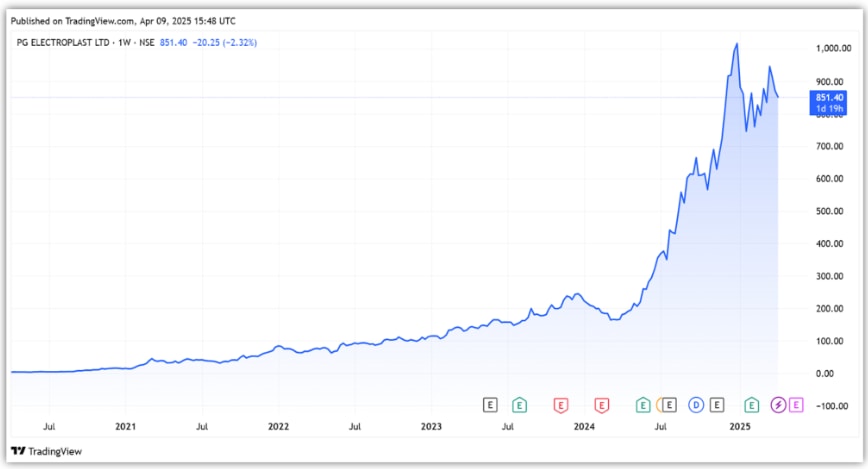
Task: Click the 1,000.00 label on price axis
Action: click(832, 48)
